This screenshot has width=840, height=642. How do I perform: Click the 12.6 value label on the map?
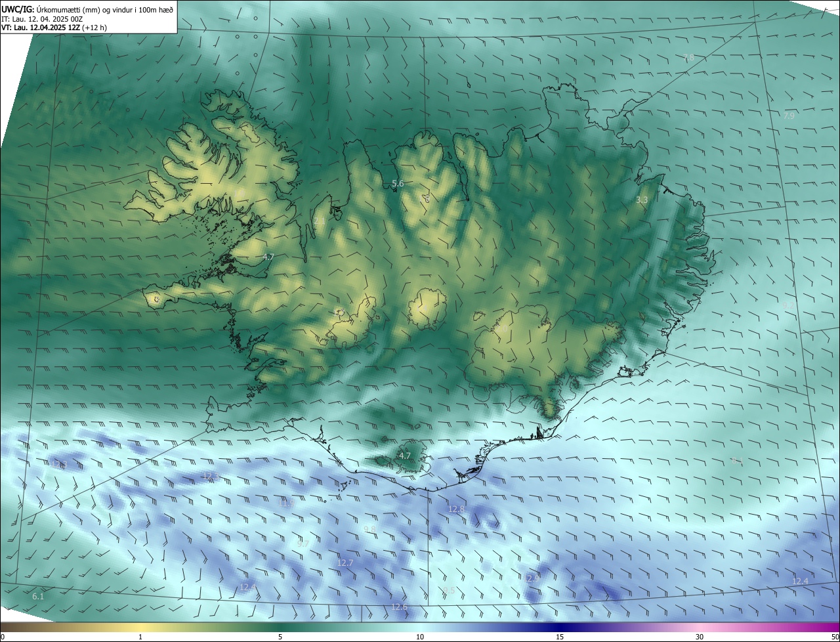399,607
